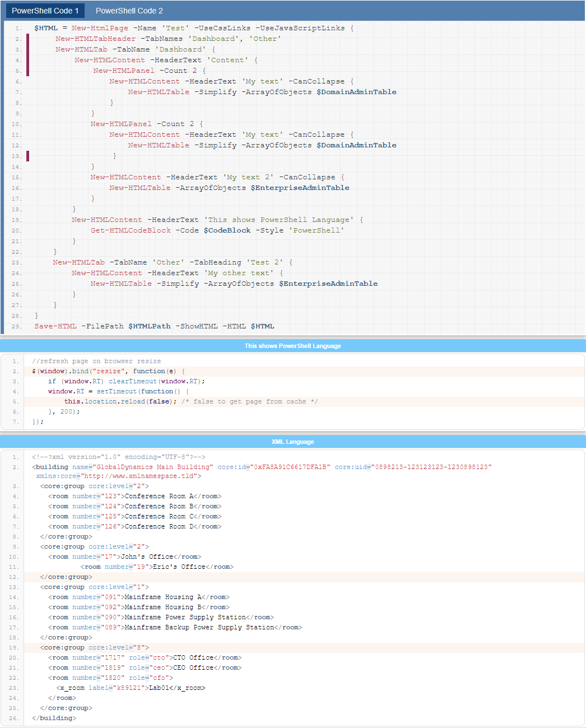Click the red gutter marker beside line 13

tap(27, 156)
